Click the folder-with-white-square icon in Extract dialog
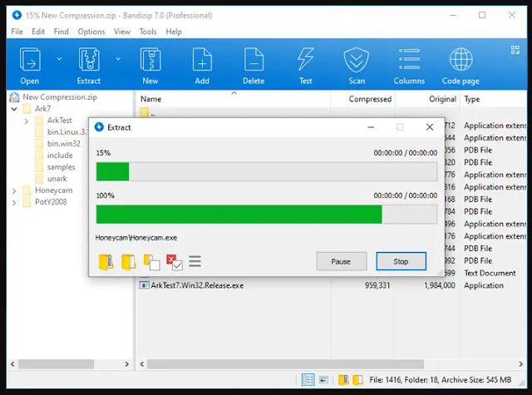532x395 pixels. click(x=151, y=262)
